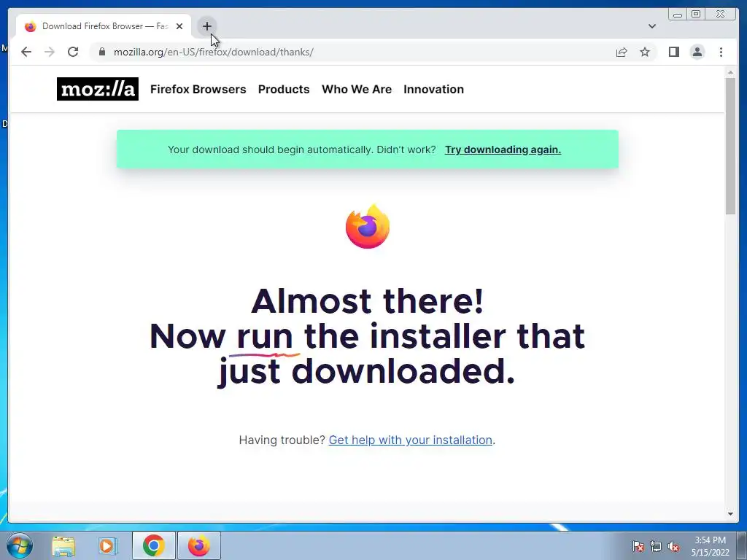Open the Firefox Browsers menu
The width and height of the screenshot is (747, 560).
pyautogui.click(x=198, y=89)
